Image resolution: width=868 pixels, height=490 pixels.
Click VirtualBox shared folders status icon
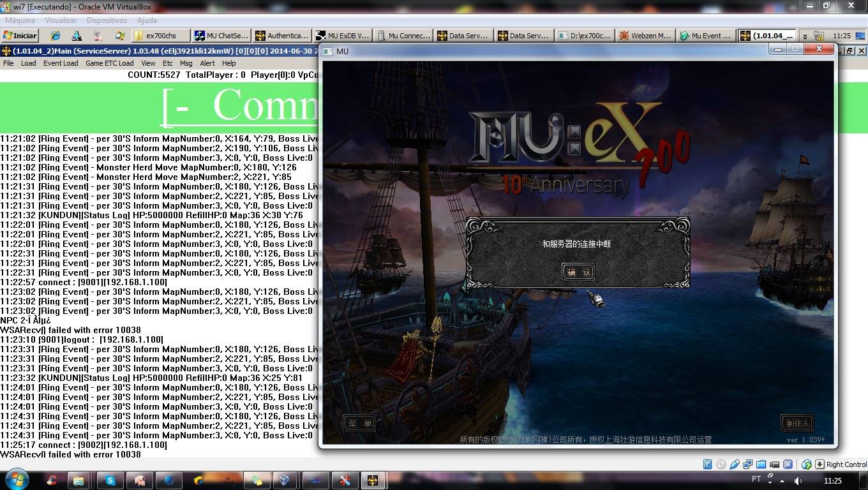click(x=761, y=464)
